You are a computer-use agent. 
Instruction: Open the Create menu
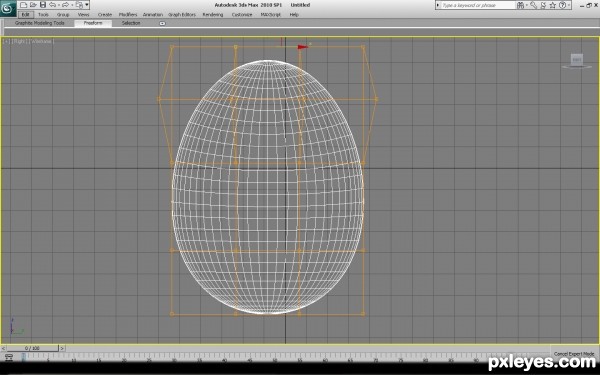click(104, 15)
